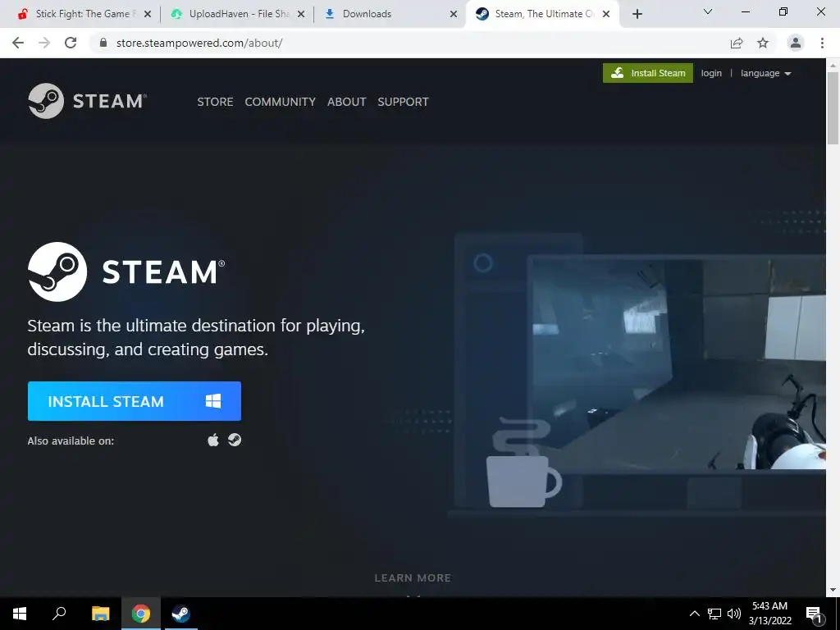Viewport: 840px width, 630px height.
Task: Click the page vertical scrollbar thumb
Action: (x=833, y=107)
